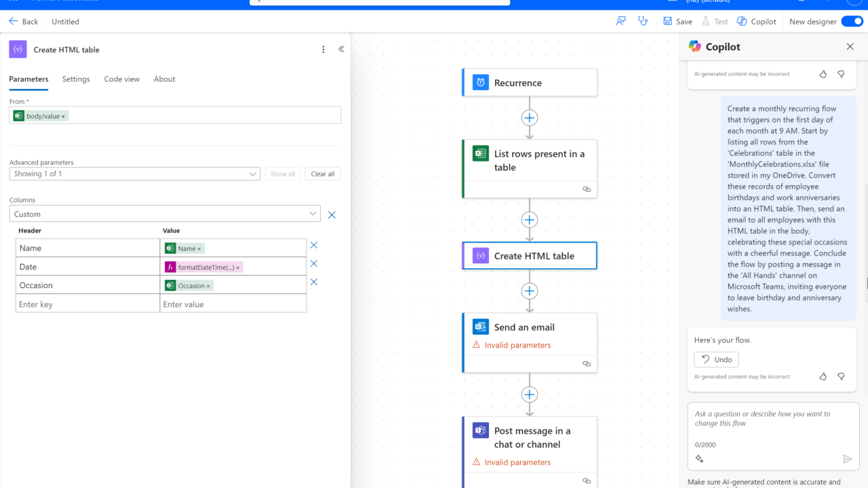Remove the Name value token
The height and width of the screenshot is (488, 868).
pyautogui.click(x=199, y=249)
